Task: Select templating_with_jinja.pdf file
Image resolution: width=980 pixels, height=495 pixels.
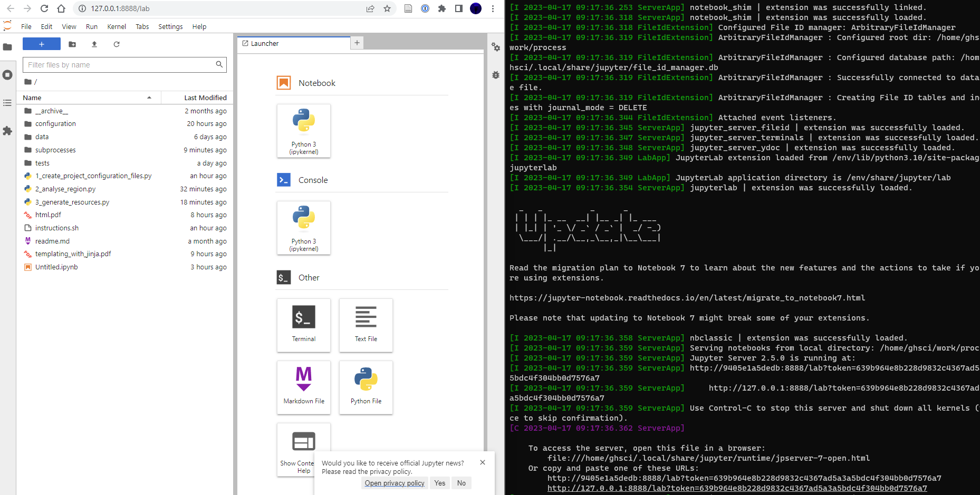Action: pyautogui.click(x=125, y=254)
